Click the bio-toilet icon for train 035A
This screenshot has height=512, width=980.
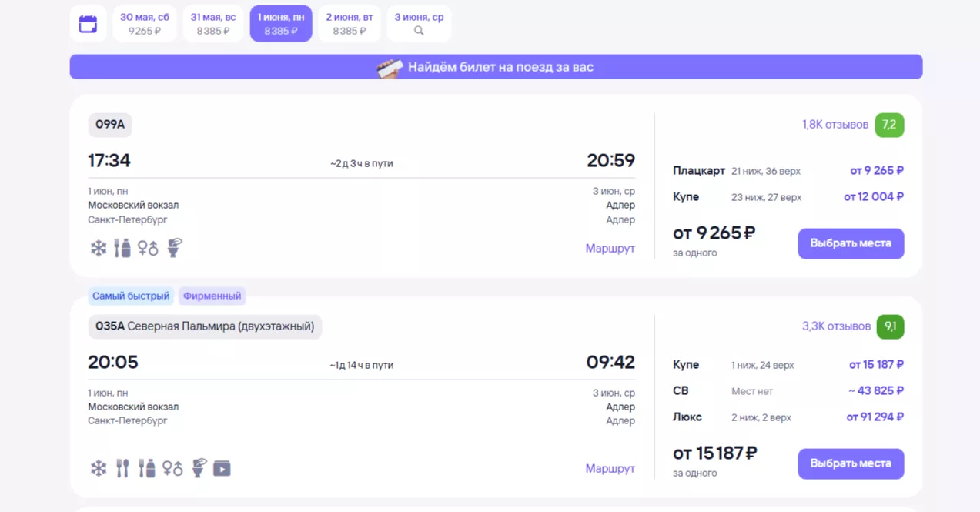click(x=199, y=468)
